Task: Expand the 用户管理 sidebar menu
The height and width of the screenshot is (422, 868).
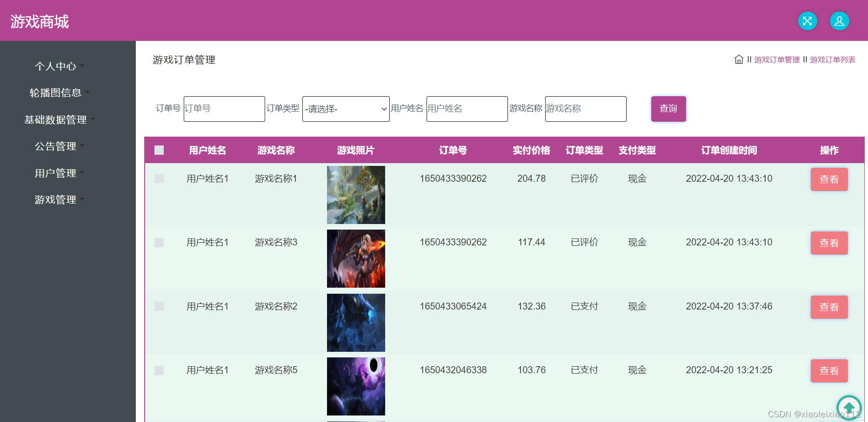Action: tap(60, 173)
